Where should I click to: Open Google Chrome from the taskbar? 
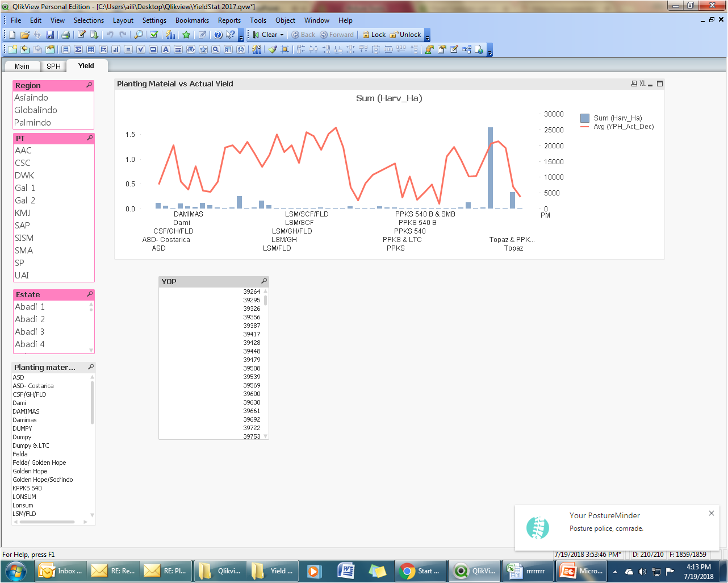[420, 571]
